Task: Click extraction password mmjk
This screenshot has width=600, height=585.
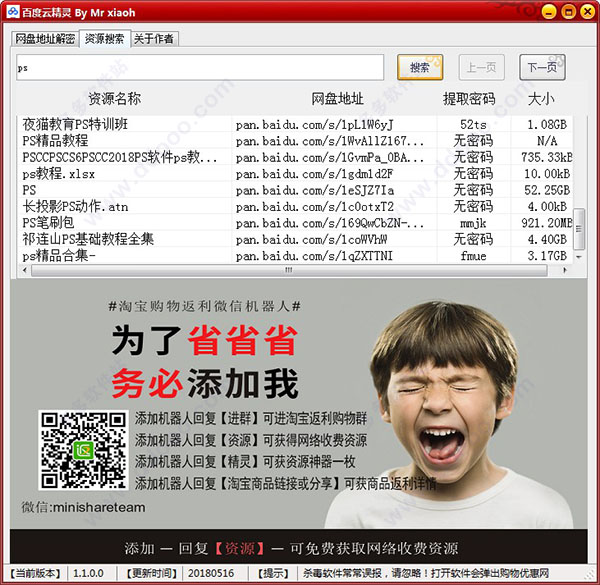Action: 473,223
